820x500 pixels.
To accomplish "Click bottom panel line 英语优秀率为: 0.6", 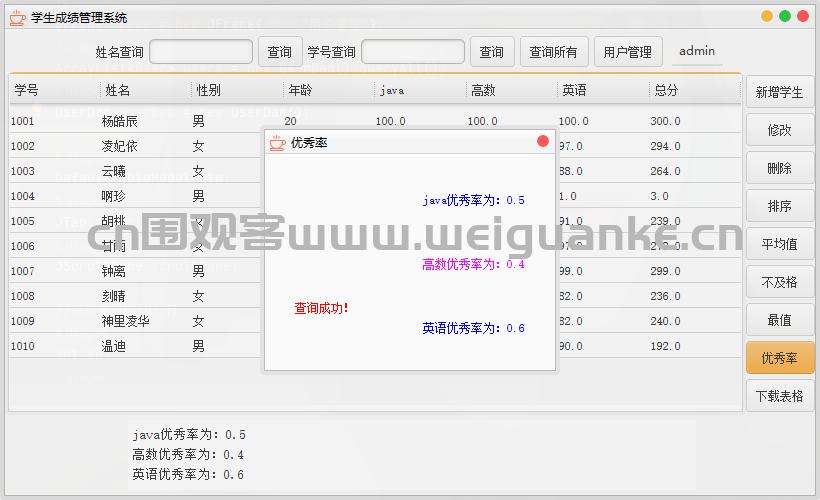I will pos(188,474).
